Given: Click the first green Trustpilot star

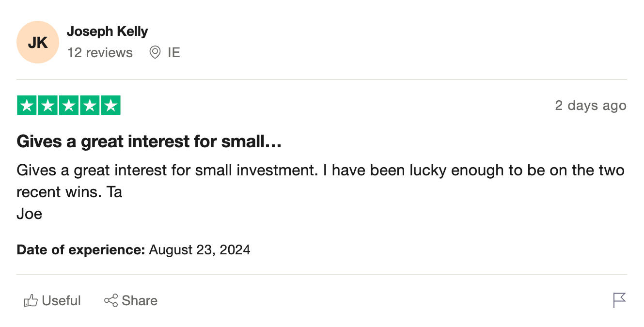Looking at the screenshot, I should tap(27, 105).
